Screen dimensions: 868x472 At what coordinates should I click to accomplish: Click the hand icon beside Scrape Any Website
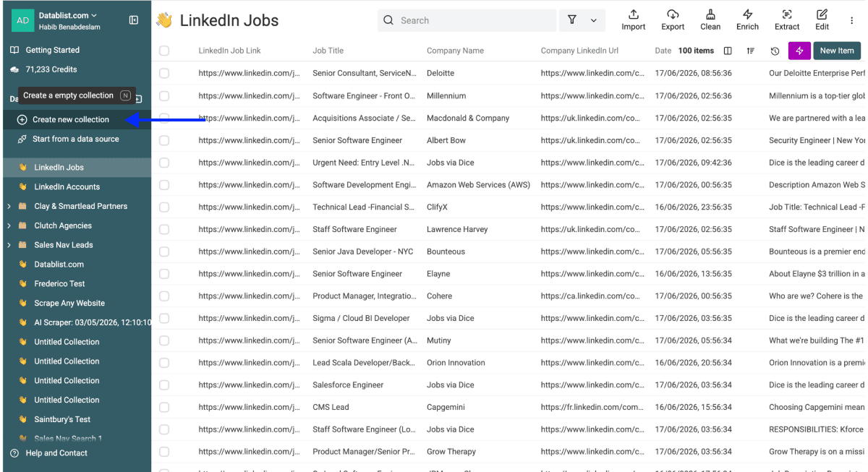tap(23, 304)
